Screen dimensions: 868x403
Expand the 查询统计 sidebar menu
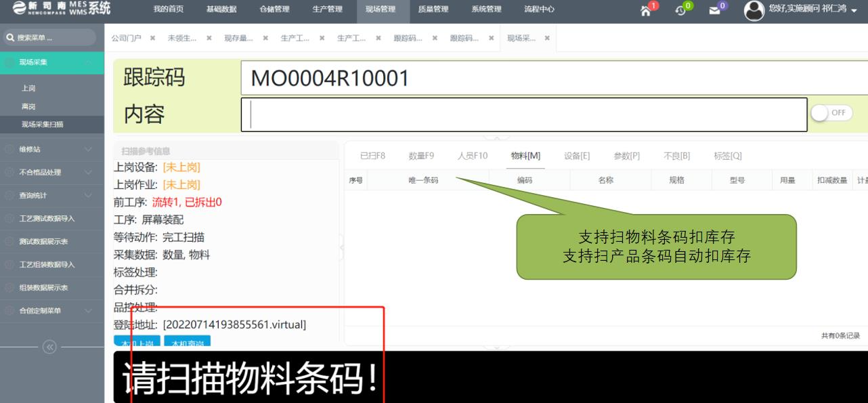click(51, 195)
